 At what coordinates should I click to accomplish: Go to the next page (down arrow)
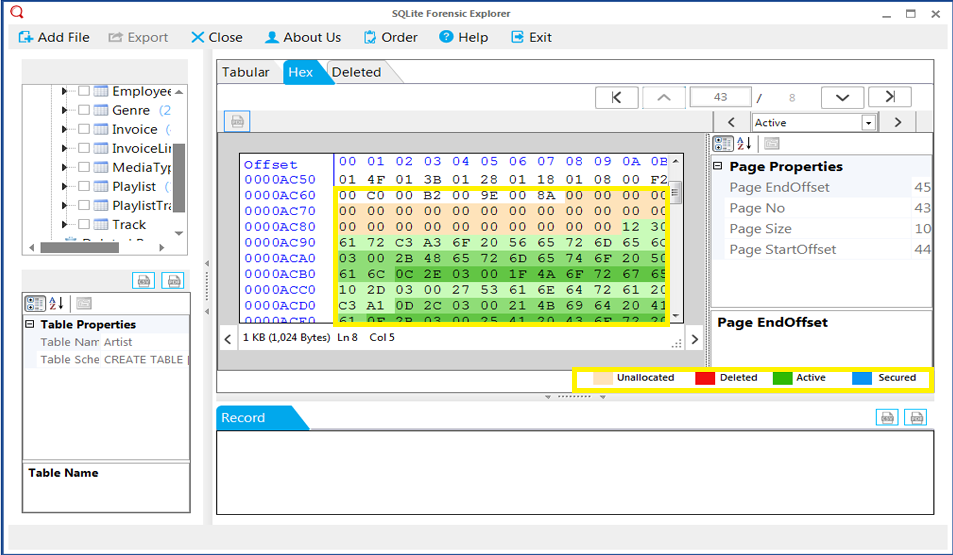[x=842, y=97]
